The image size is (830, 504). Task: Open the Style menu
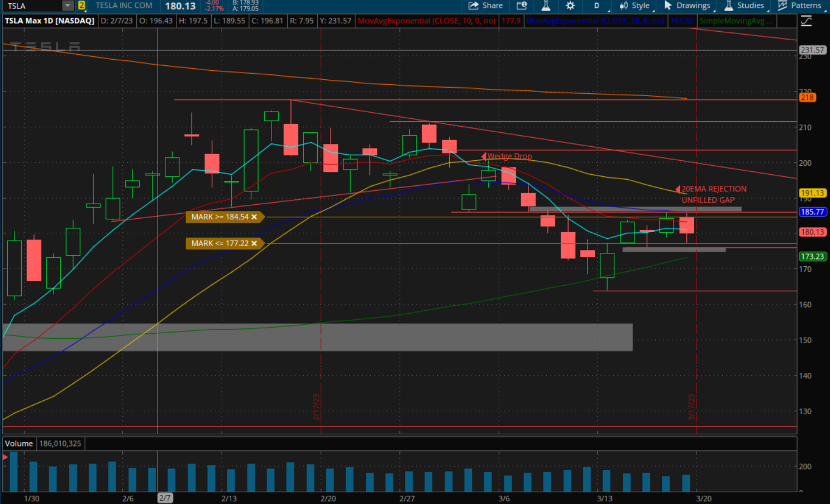coord(635,6)
